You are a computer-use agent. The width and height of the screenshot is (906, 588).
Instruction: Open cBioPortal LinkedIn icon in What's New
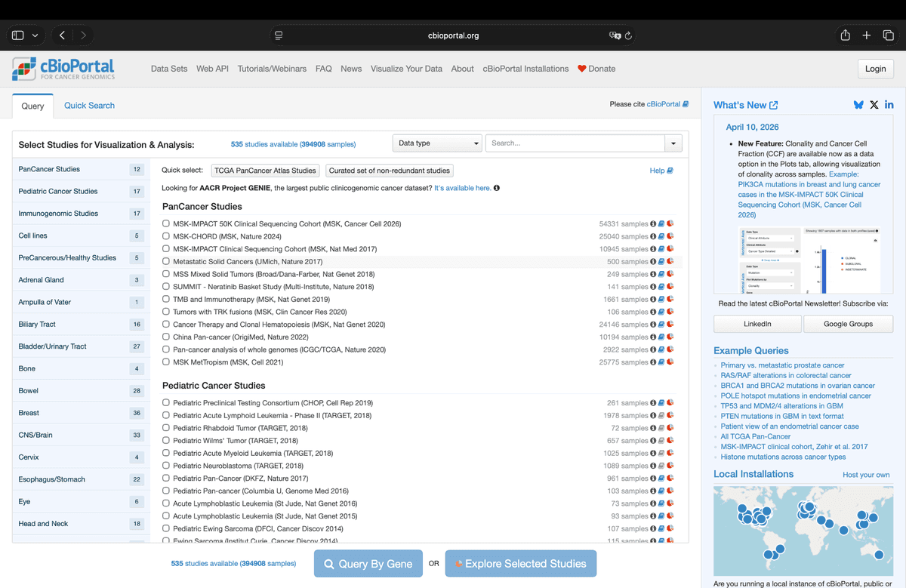click(x=889, y=105)
